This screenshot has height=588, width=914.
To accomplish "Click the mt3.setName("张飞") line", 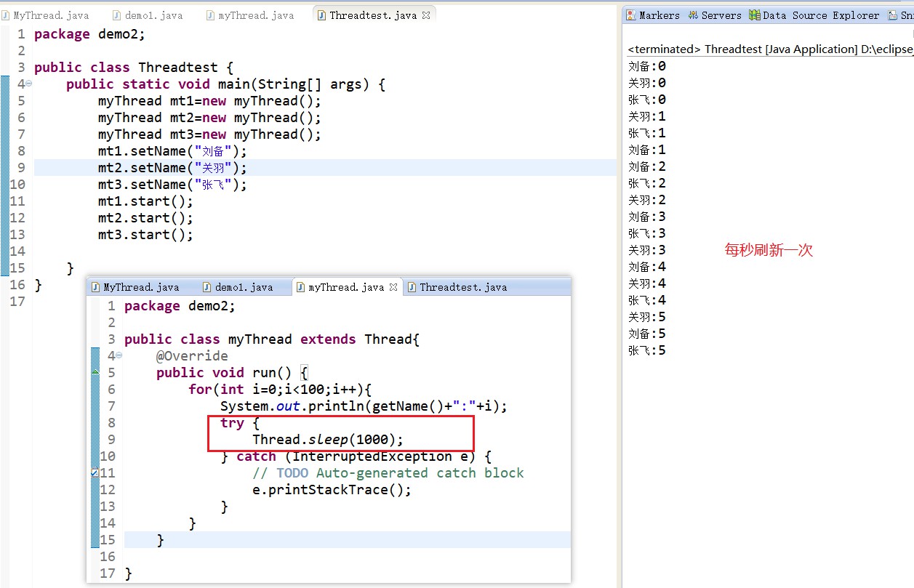I will 173,185.
